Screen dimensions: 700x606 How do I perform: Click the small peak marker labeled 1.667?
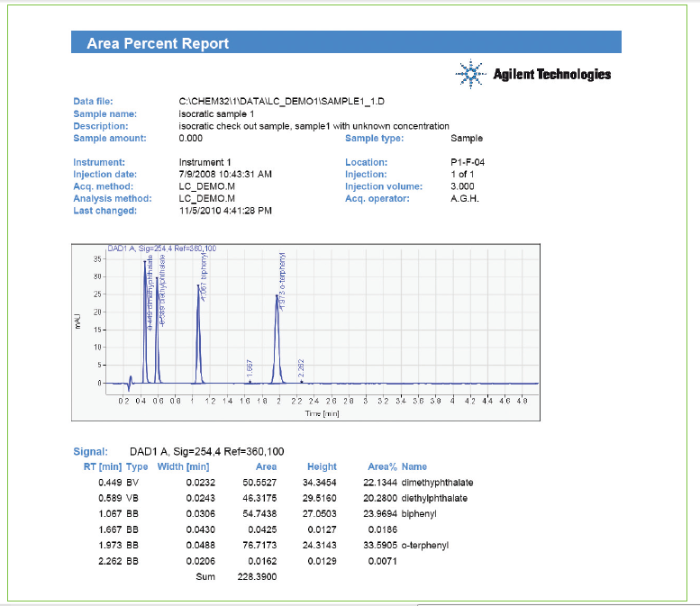point(250,381)
